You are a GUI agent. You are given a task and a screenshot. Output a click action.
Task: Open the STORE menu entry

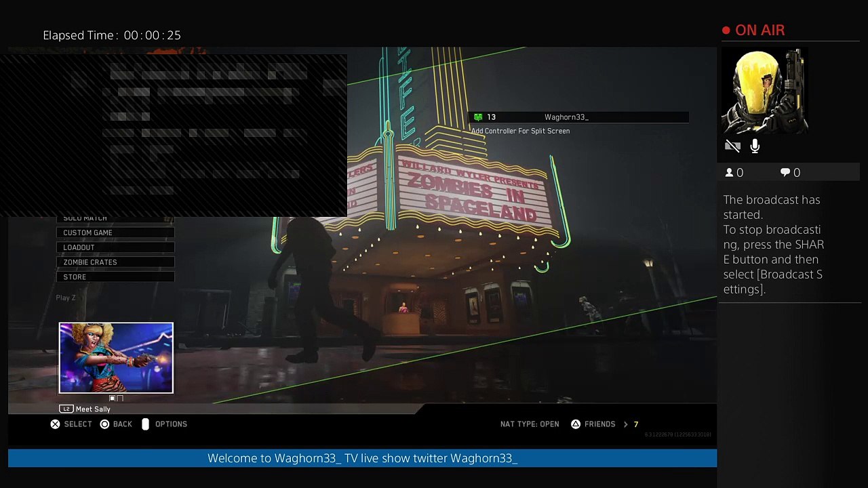[116, 277]
